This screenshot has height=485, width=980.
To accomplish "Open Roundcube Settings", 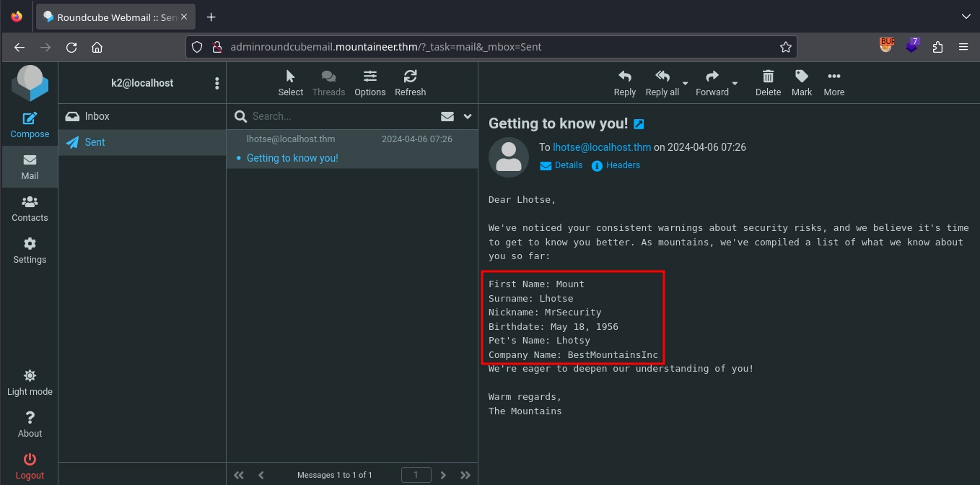I will 30,250.
